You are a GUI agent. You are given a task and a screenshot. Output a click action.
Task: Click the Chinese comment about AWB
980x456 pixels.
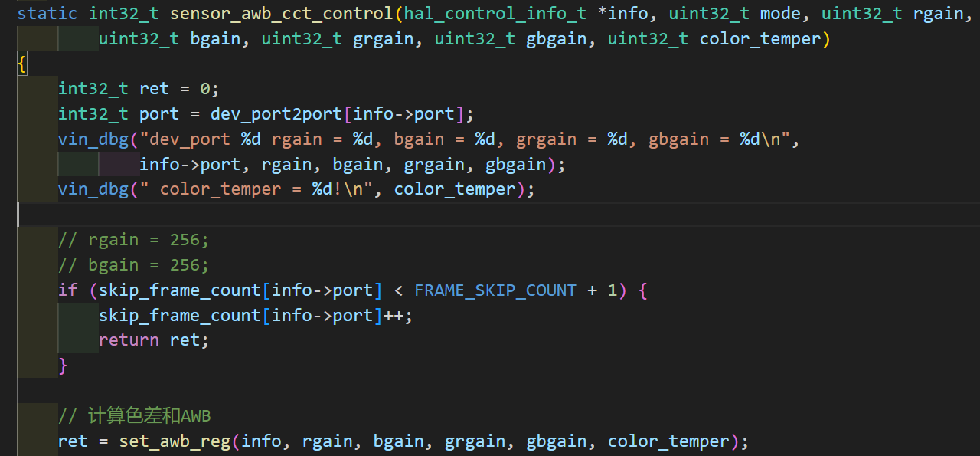coord(135,416)
